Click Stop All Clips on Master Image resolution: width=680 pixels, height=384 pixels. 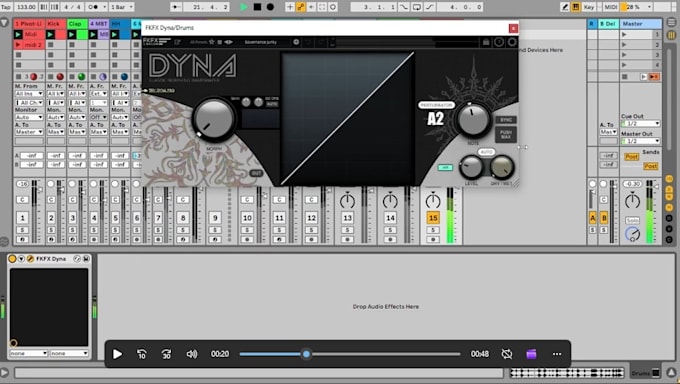point(624,77)
